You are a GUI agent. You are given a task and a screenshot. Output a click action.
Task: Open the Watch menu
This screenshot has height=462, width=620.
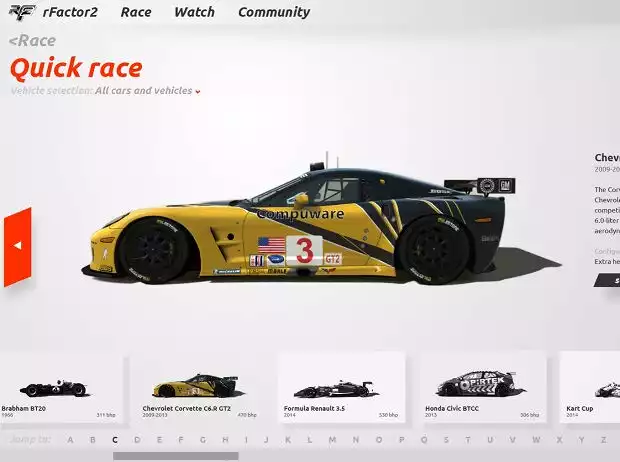[x=195, y=12]
